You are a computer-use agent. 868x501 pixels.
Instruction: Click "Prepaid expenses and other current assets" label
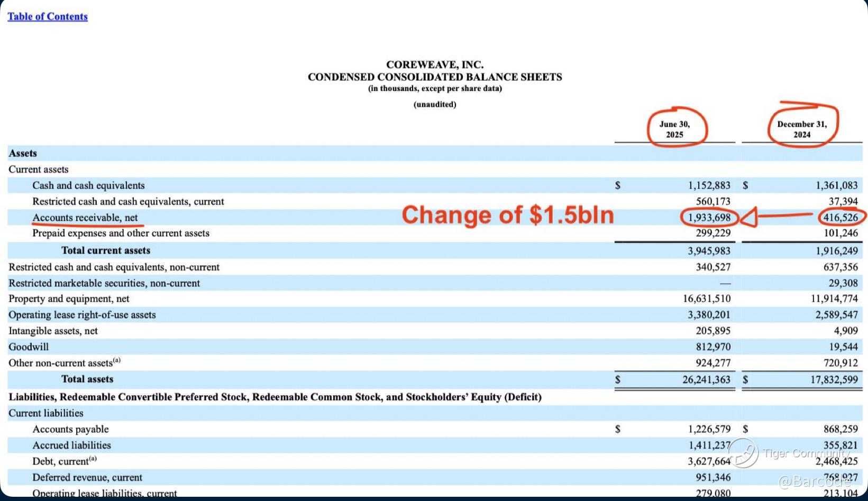[x=121, y=233]
